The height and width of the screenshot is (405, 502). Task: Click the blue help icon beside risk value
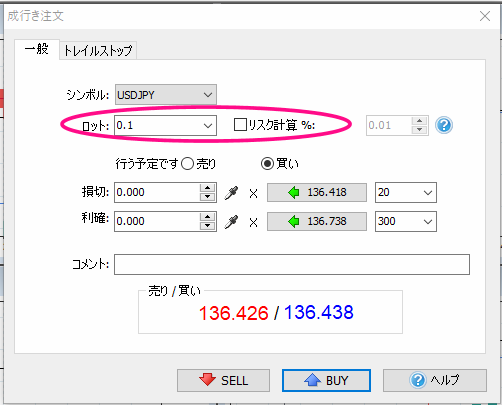pos(444,125)
